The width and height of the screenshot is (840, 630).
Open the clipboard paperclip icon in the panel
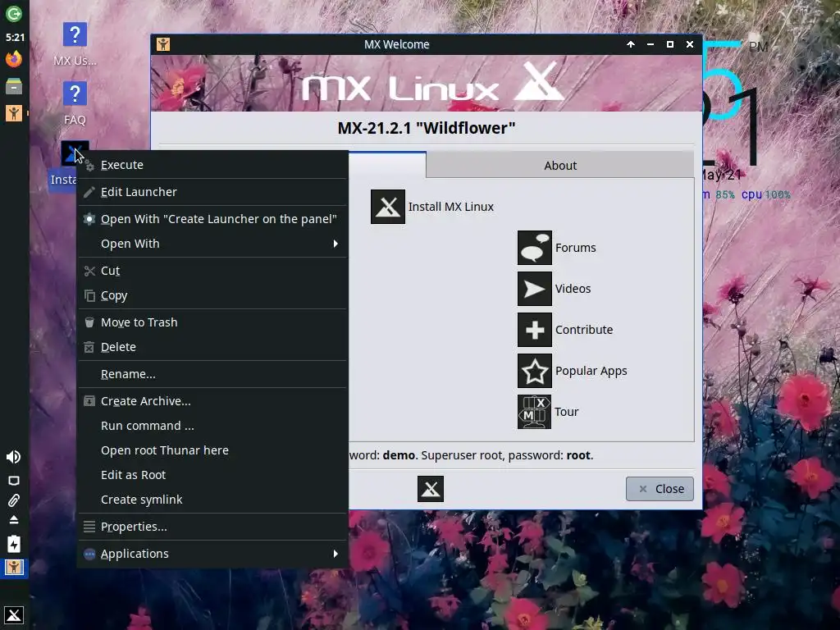coord(13,500)
